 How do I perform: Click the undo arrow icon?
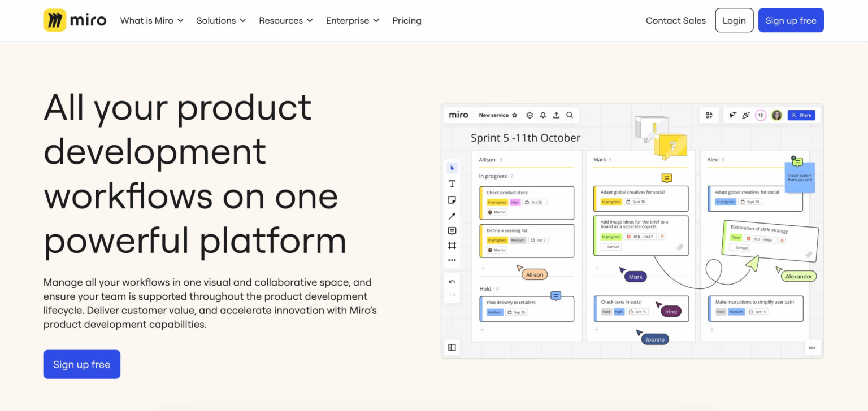(452, 281)
